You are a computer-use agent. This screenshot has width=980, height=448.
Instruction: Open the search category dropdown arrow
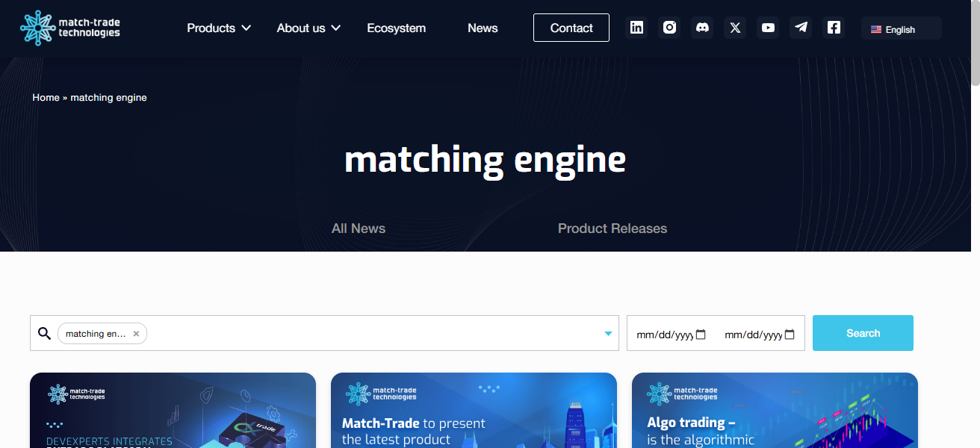click(607, 333)
